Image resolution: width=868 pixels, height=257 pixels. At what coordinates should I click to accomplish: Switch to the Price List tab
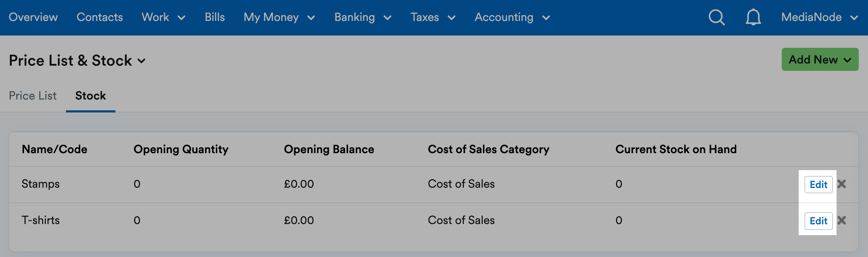pos(33,96)
